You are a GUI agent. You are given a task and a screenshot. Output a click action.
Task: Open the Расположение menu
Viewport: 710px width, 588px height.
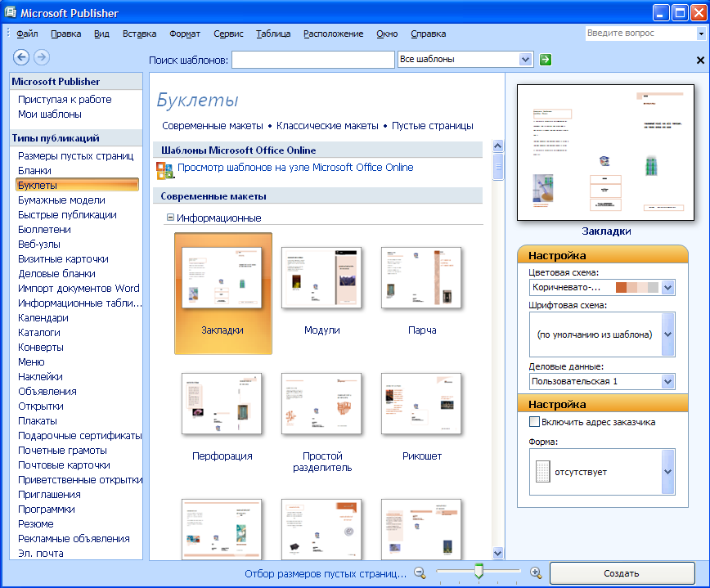pyautogui.click(x=333, y=34)
